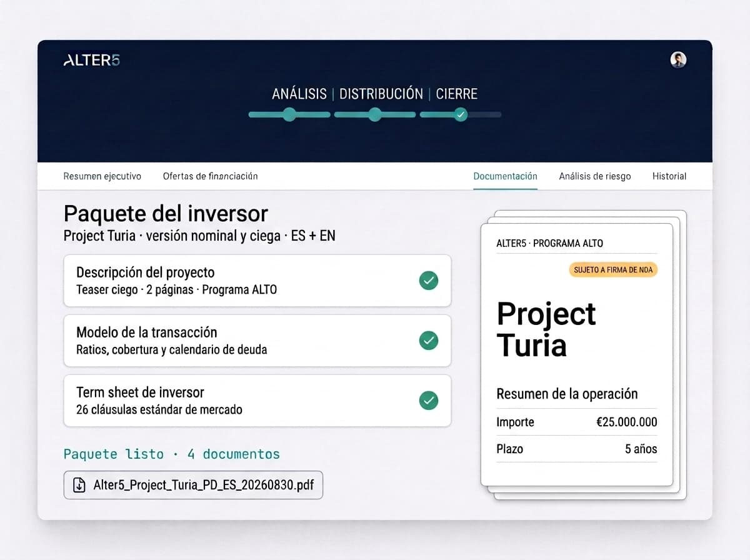Screen dimensions: 750x560
Task: Click the checkmark on Modelo de la transacción
Action: click(x=429, y=341)
